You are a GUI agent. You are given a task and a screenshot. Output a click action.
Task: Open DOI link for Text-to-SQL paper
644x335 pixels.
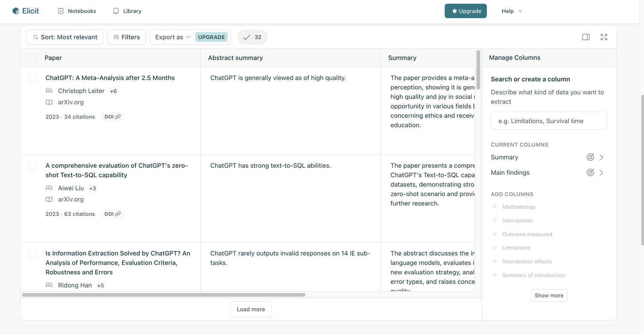coord(112,214)
